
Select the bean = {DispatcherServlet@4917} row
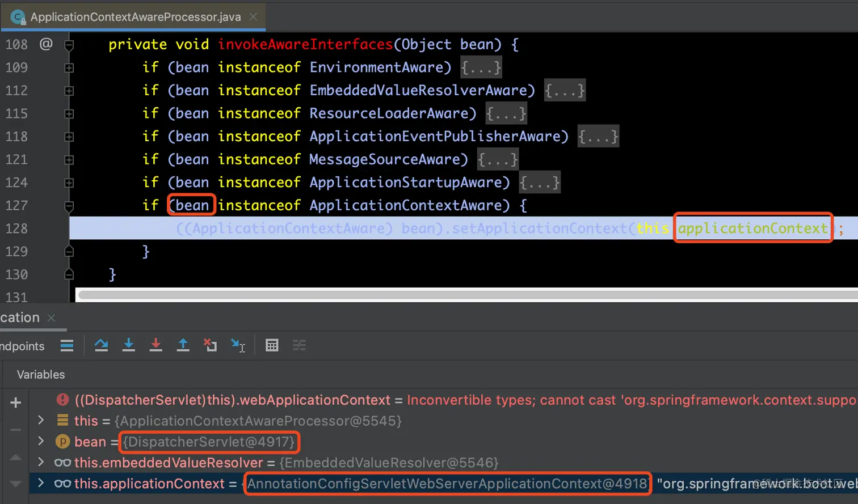(444, 442)
